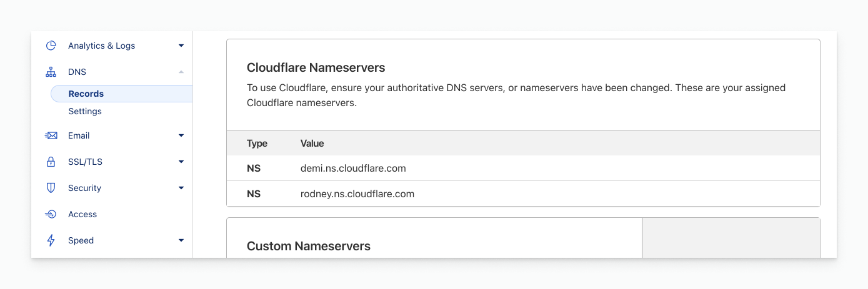The height and width of the screenshot is (289, 868).
Task: Click the Type column header
Action: 257,144
